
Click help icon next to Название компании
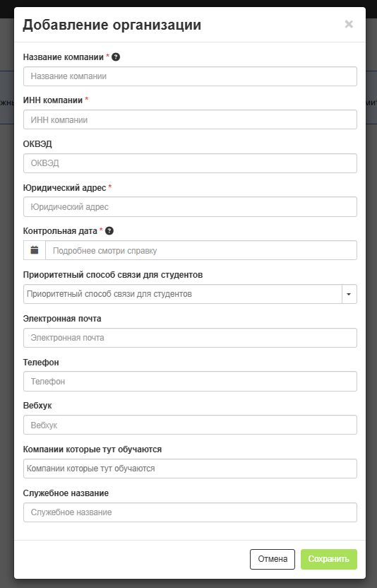click(x=116, y=57)
